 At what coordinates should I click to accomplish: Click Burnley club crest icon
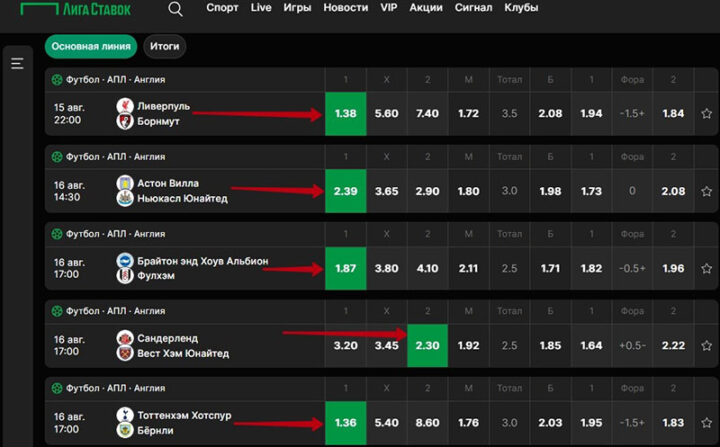click(x=125, y=430)
